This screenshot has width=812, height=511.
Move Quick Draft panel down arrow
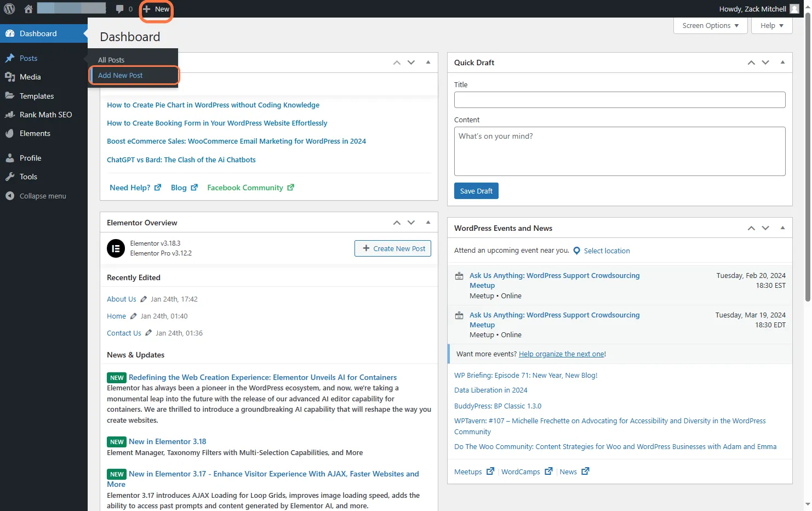[x=765, y=63]
